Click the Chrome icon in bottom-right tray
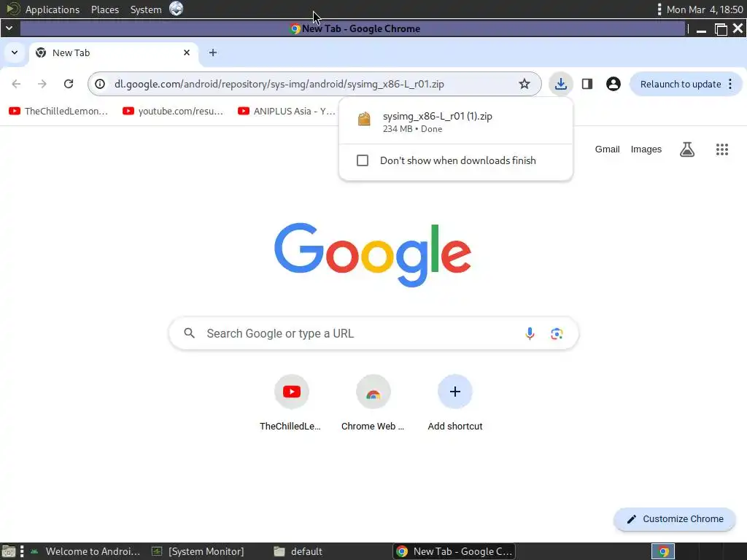 pyautogui.click(x=663, y=551)
